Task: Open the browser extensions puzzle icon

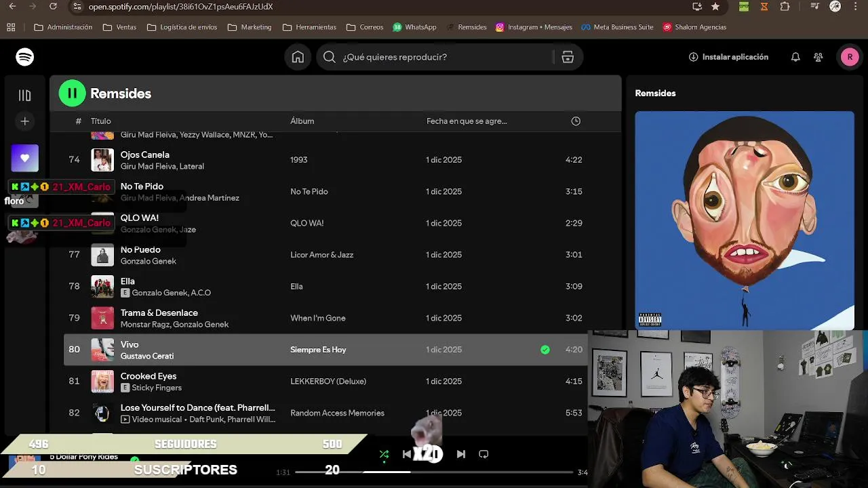Action: point(785,7)
